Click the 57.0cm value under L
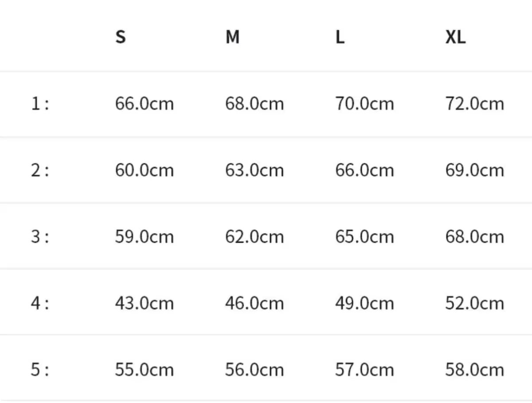This screenshot has width=532, height=403. [x=364, y=370]
